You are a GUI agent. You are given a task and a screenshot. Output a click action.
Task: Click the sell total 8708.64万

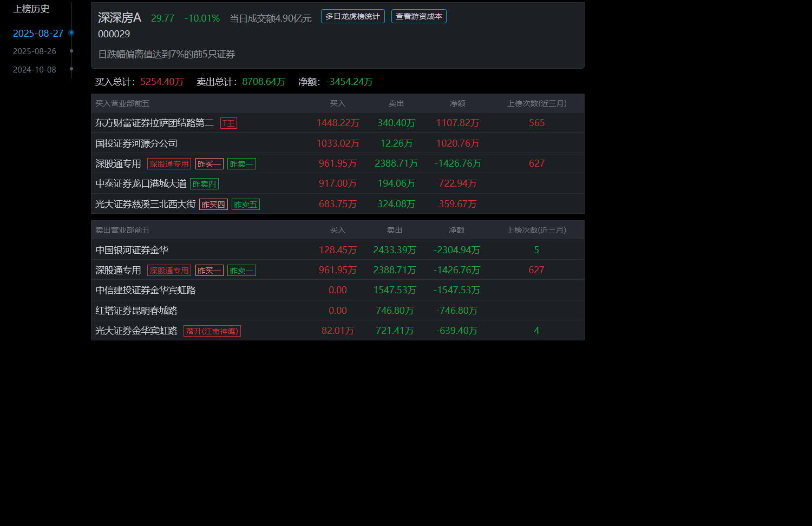[x=264, y=82]
